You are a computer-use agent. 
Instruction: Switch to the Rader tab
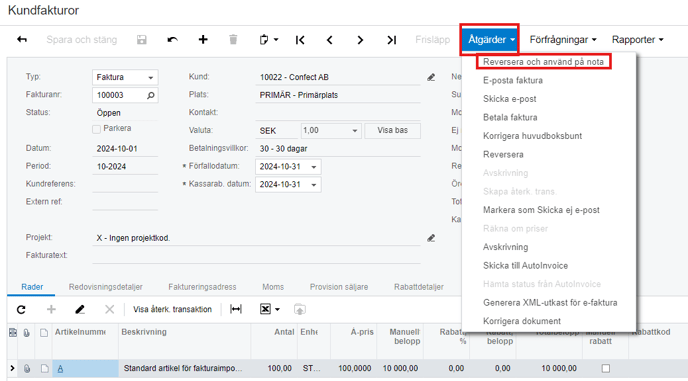[32, 287]
